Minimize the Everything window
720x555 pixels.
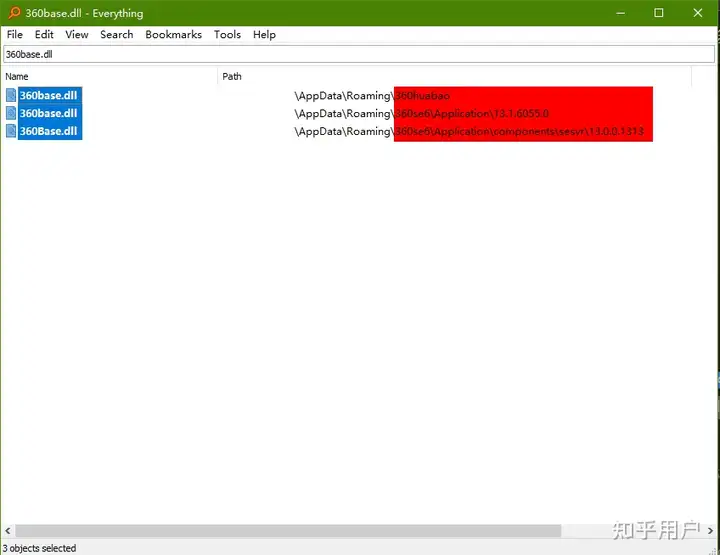[x=620, y=13]
